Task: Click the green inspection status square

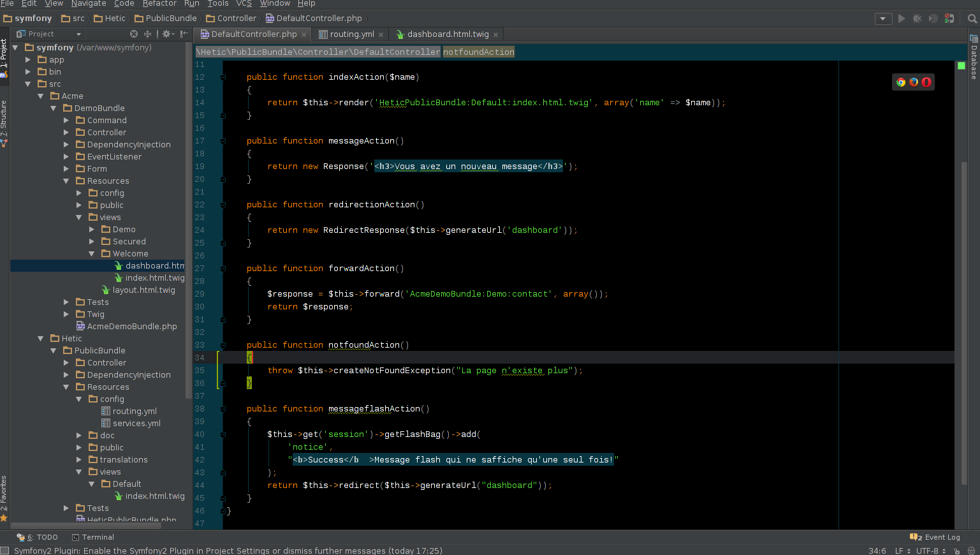Action: pyautogui.click(x=962, y=65)
